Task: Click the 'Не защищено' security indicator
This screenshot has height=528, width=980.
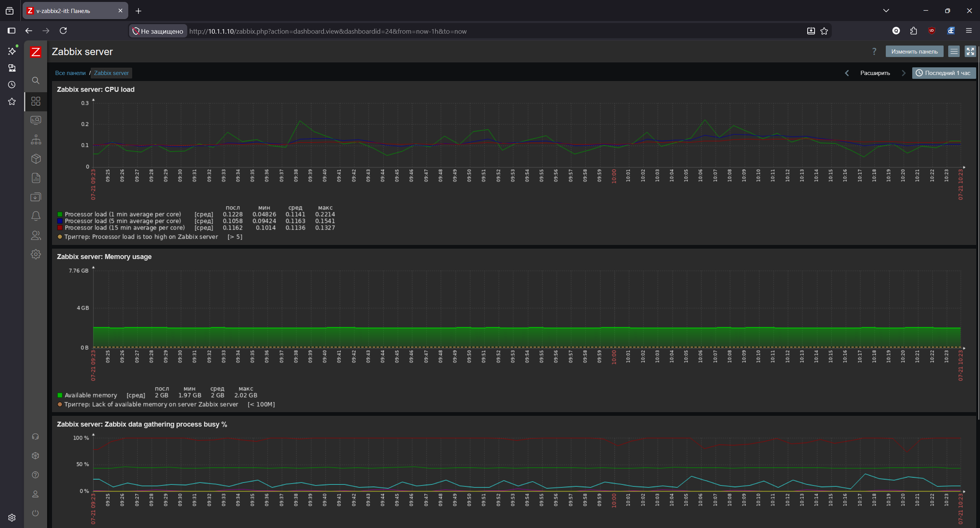Action: tap(158, 31)
